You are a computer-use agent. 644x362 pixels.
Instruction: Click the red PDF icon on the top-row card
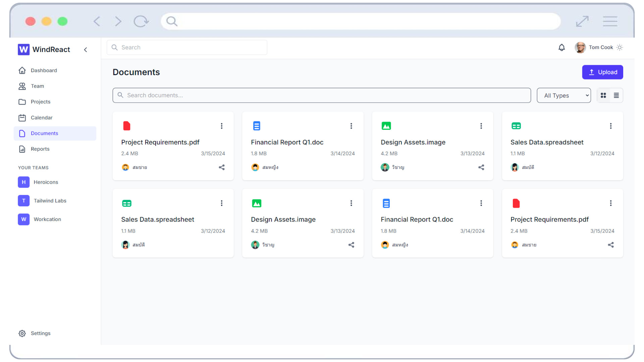[126, 126]
